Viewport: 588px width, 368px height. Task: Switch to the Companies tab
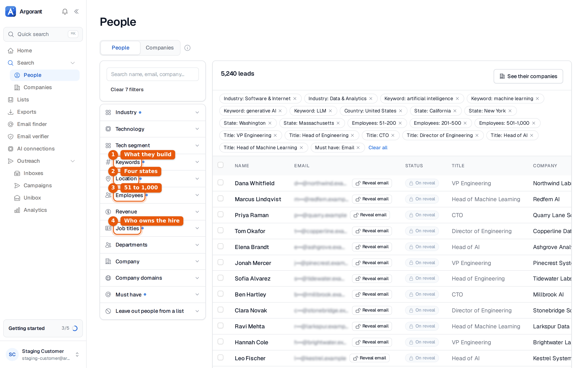pyautogui.click(x=160, y=48)
